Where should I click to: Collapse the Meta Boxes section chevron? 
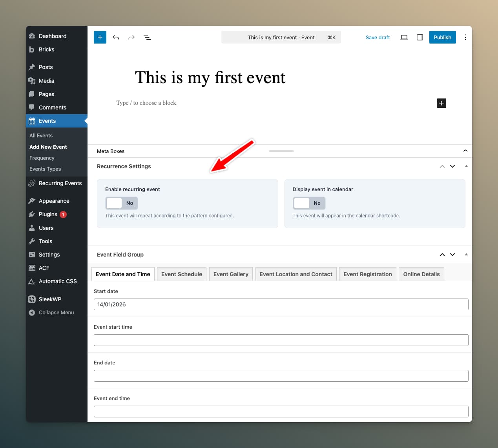pos(465,151)
